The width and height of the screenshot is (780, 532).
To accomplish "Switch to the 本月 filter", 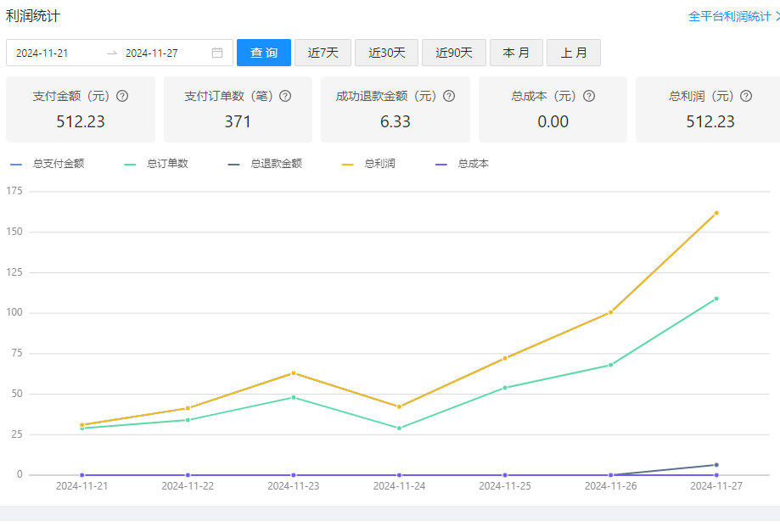I will click(516, 52).
